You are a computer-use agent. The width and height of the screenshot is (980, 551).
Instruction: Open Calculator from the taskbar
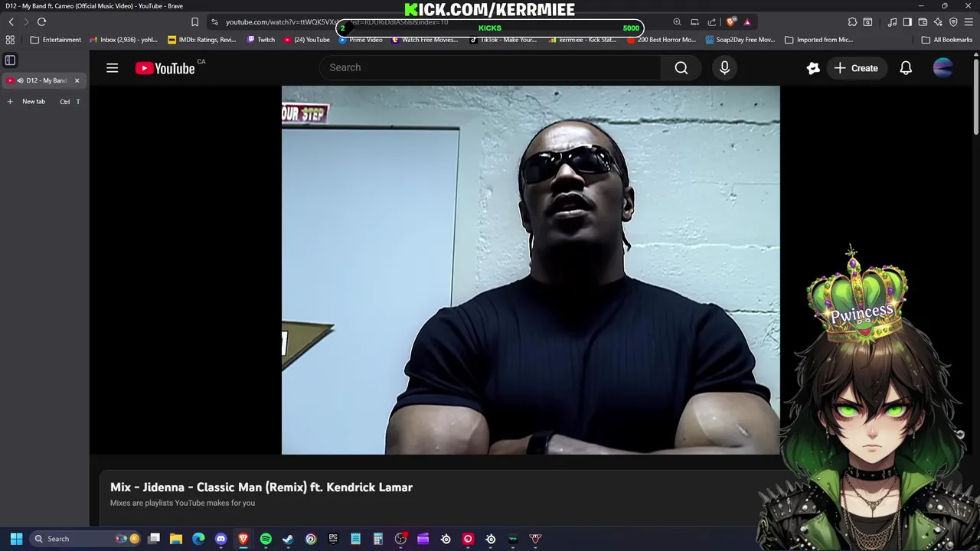click(x=378, y=539)
